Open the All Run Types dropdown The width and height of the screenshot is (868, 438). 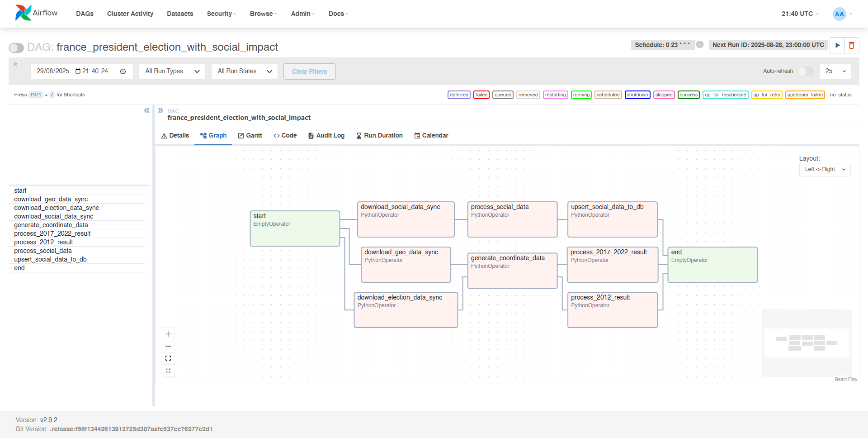[172, 71]
